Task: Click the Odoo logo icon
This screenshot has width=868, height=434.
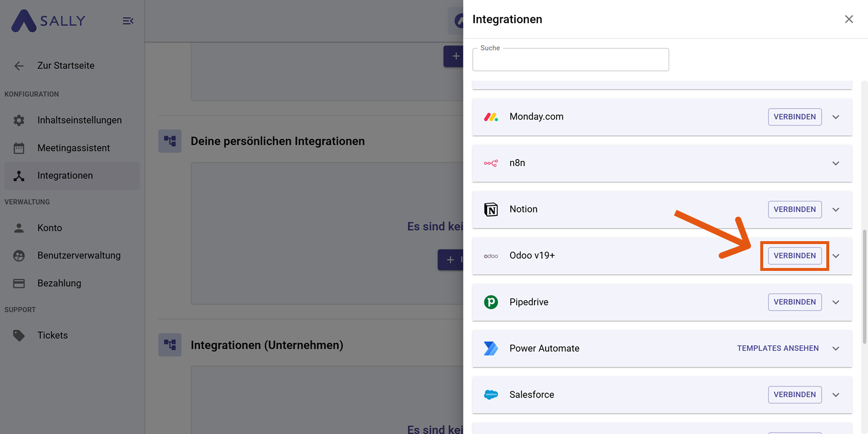Action: tap(491, 256)
